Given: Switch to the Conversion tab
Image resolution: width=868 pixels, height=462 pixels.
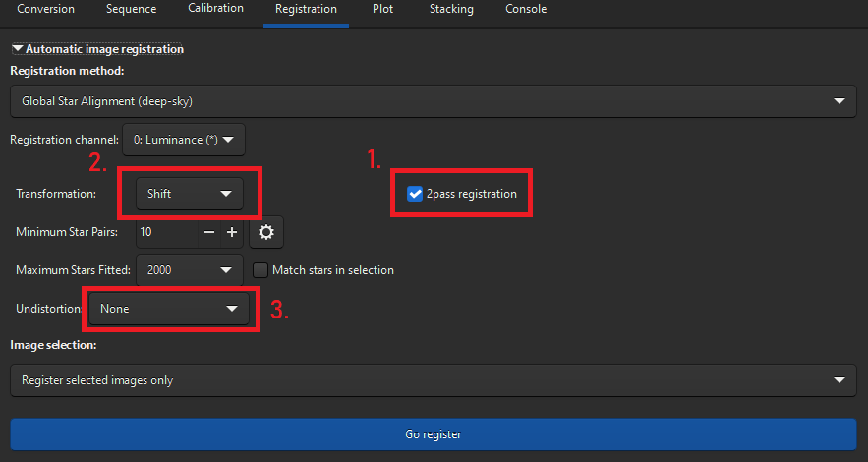Looking at the screenshot, I should pyautogui.click(x=45, y=9).
